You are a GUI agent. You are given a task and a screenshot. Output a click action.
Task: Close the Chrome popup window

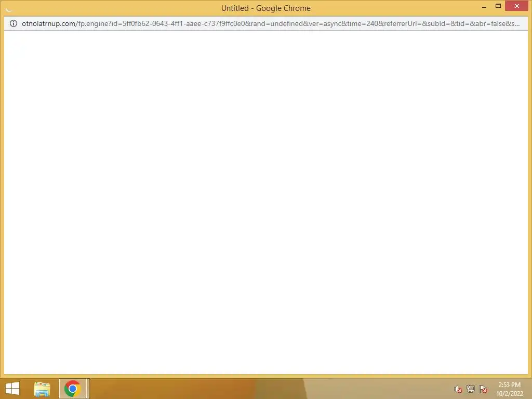click(517, 6)
